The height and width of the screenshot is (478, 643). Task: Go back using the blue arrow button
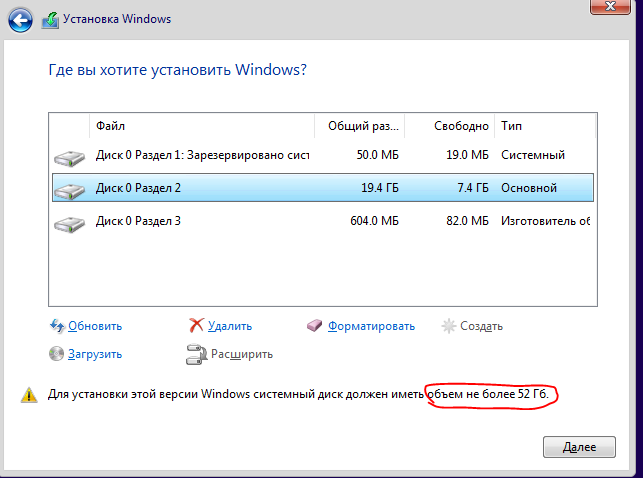[20, 20]
